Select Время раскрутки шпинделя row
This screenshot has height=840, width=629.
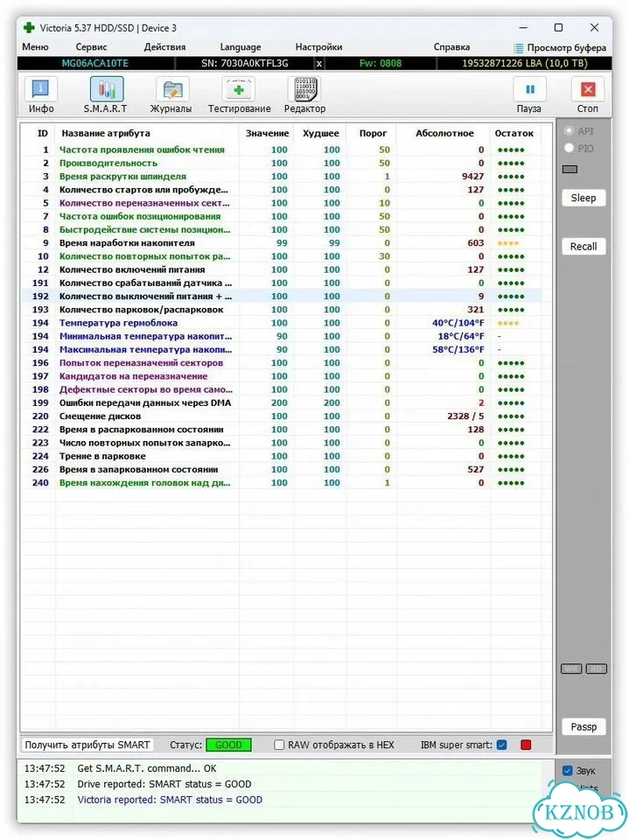(282, 176)
